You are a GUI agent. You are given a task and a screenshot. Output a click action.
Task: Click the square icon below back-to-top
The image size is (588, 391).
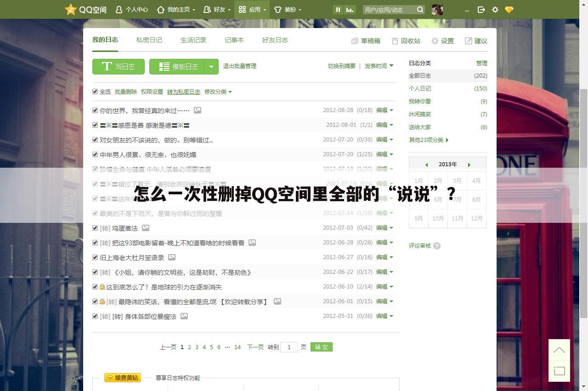pyautogui.click(x=559, y=371)
